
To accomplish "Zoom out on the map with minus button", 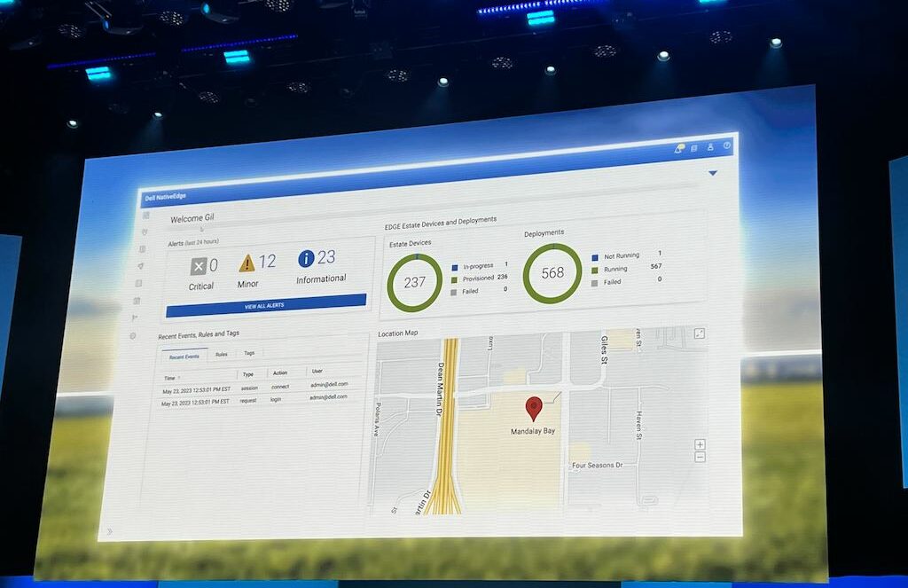I will click(701, 458).
